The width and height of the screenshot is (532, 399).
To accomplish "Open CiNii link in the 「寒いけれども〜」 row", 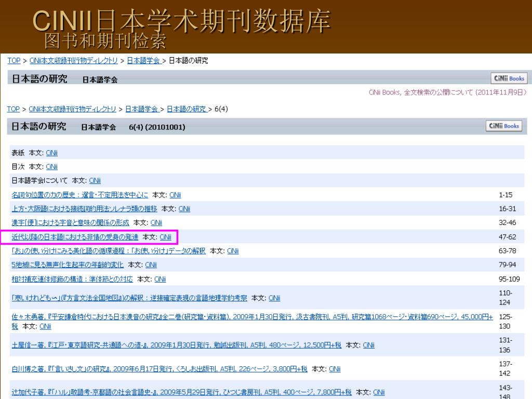I will coord(274,298).
